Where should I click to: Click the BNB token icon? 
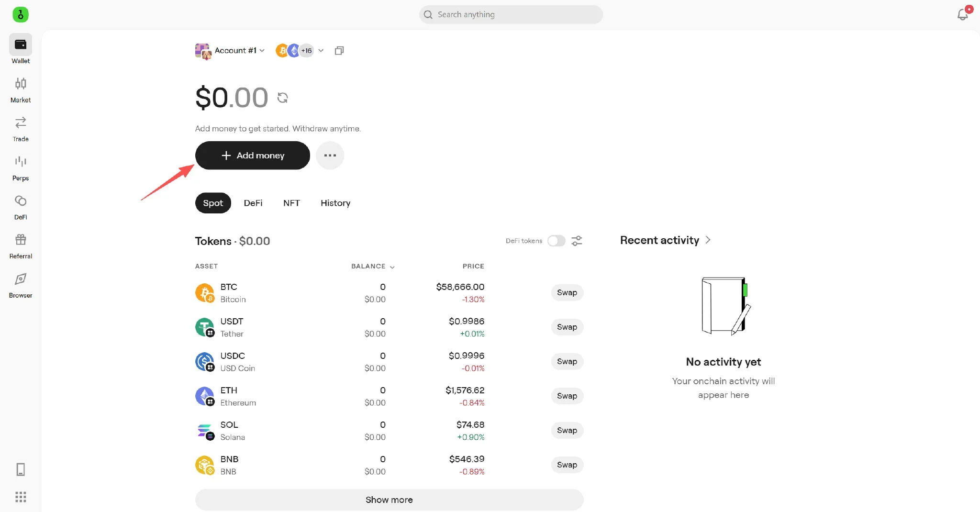(x=205, y=465)
